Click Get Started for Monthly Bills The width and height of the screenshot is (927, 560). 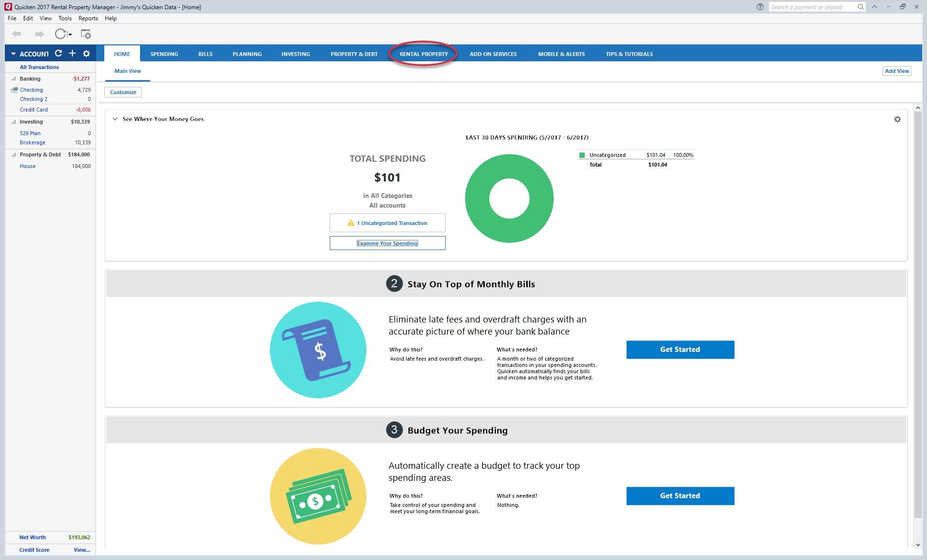(x=680, y=350)
